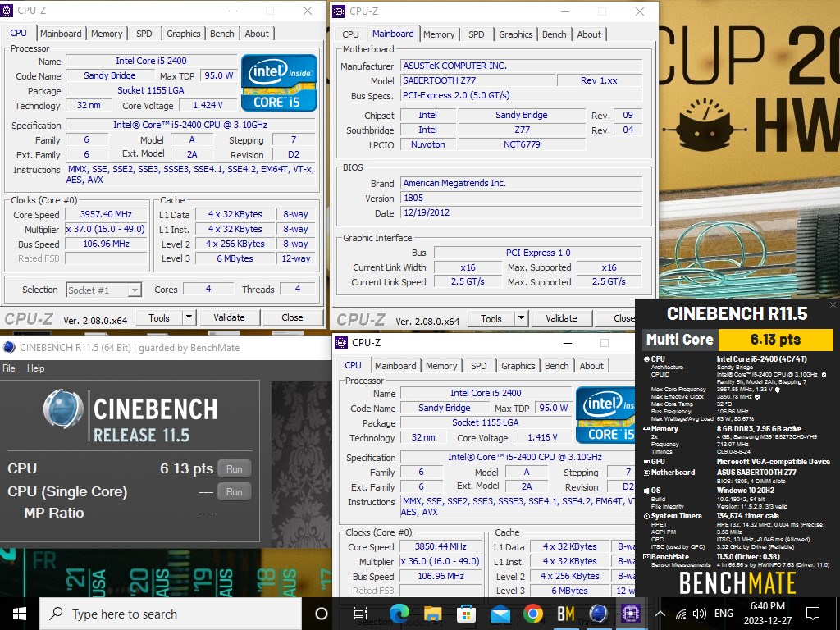The width and height of the screenshot is (840, 630).
Task: Run the CPU (Single Core) Cinebench test
Action: coord(234,492)
